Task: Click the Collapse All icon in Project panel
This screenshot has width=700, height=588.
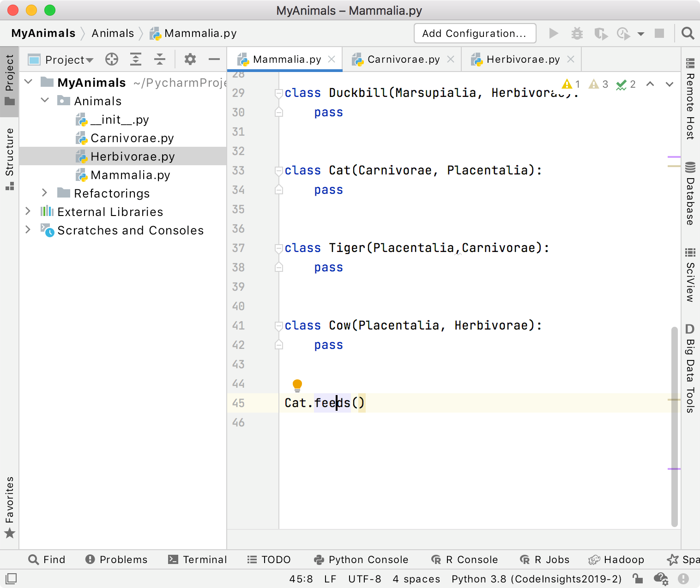Action: 160,59
